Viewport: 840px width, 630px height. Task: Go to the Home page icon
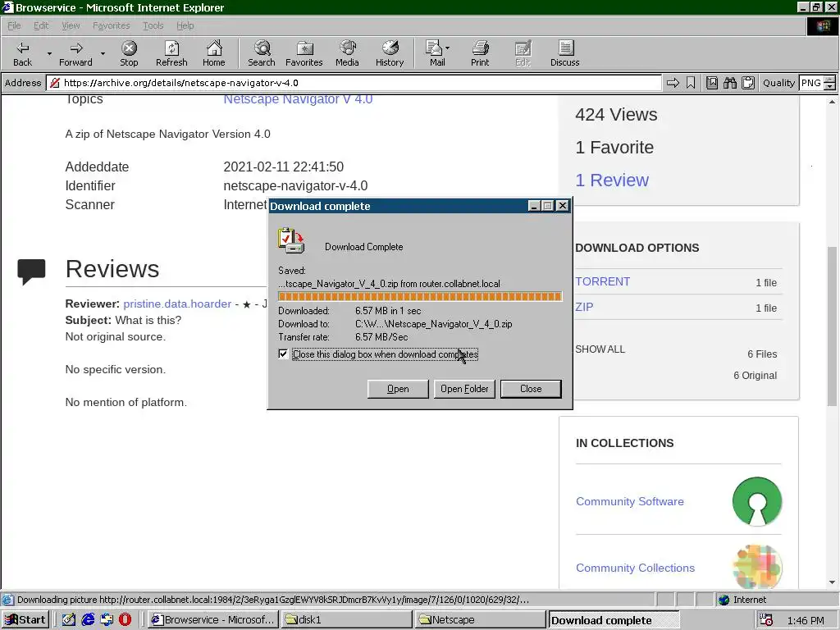tap(214, 53)
